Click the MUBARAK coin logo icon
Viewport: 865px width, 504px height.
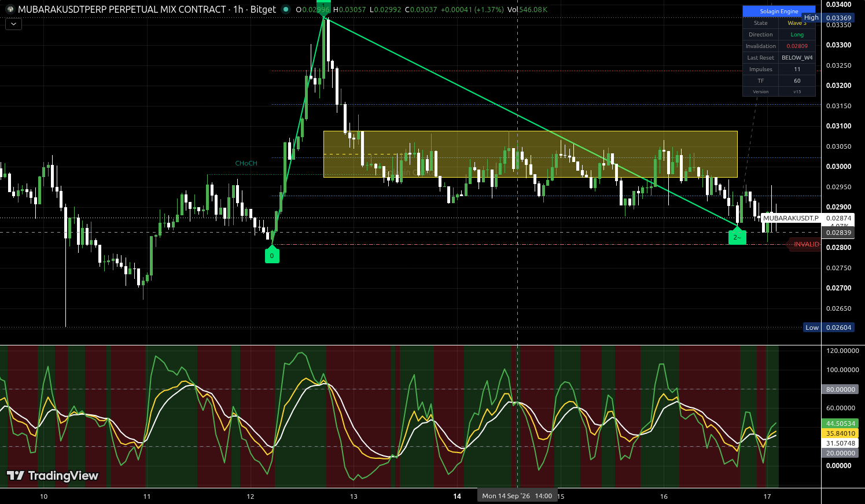(10, 9)
